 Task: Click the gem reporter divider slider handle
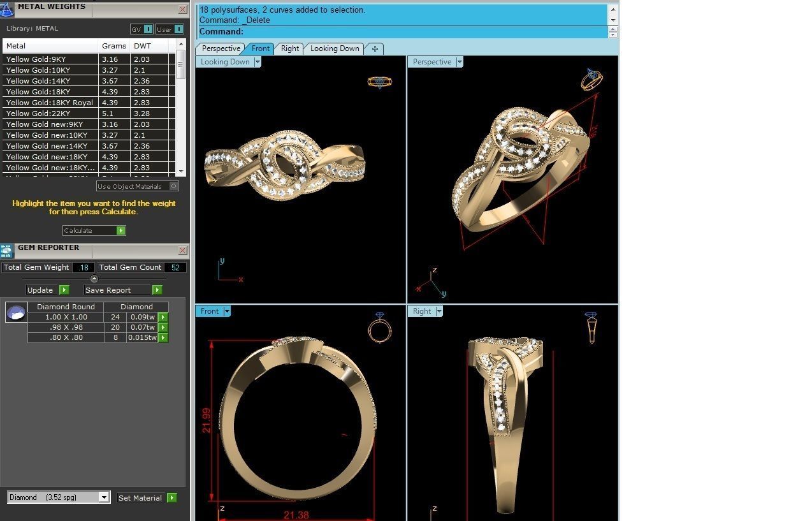coord(94,279)
